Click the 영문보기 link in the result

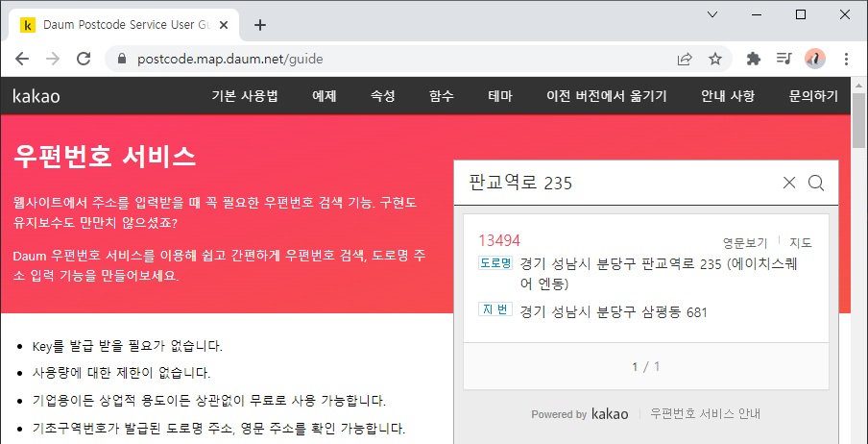pyautogui.click(x=744, y=243)
